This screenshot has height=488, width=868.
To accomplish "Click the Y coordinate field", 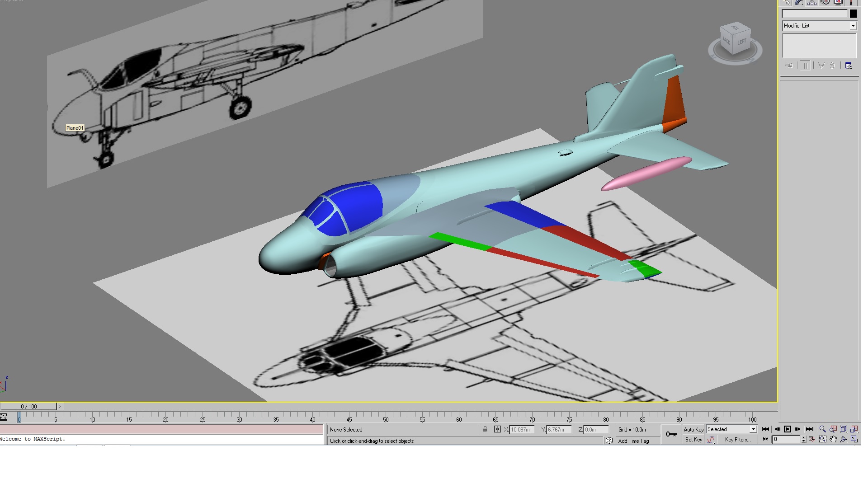I will click(x=559, y=430).
